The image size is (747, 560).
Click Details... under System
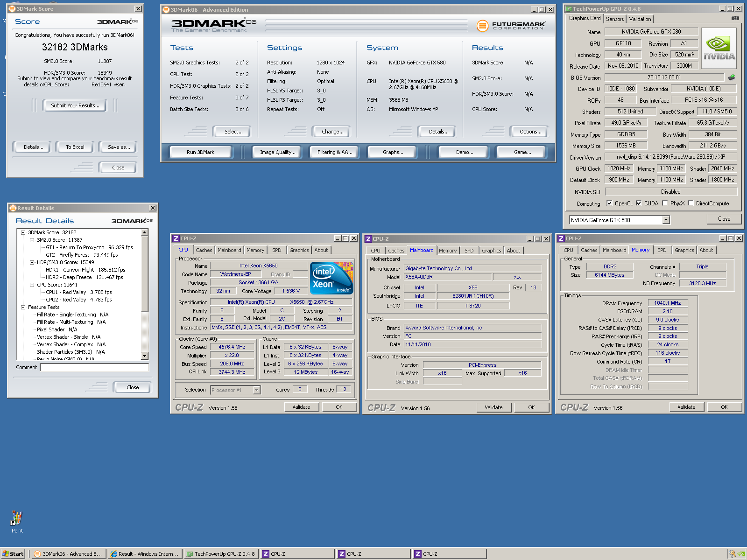click(438, 132)
